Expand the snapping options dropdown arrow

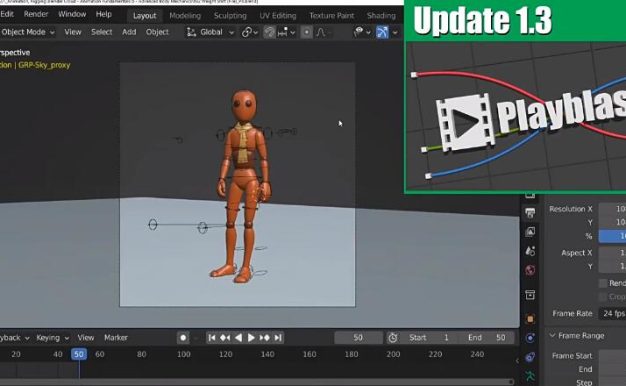click(293, 33)
